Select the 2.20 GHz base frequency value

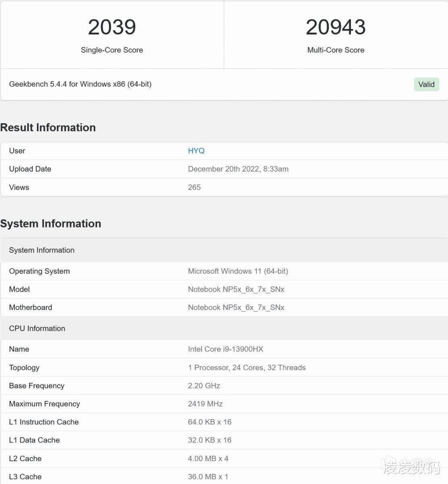coord(204,385)
